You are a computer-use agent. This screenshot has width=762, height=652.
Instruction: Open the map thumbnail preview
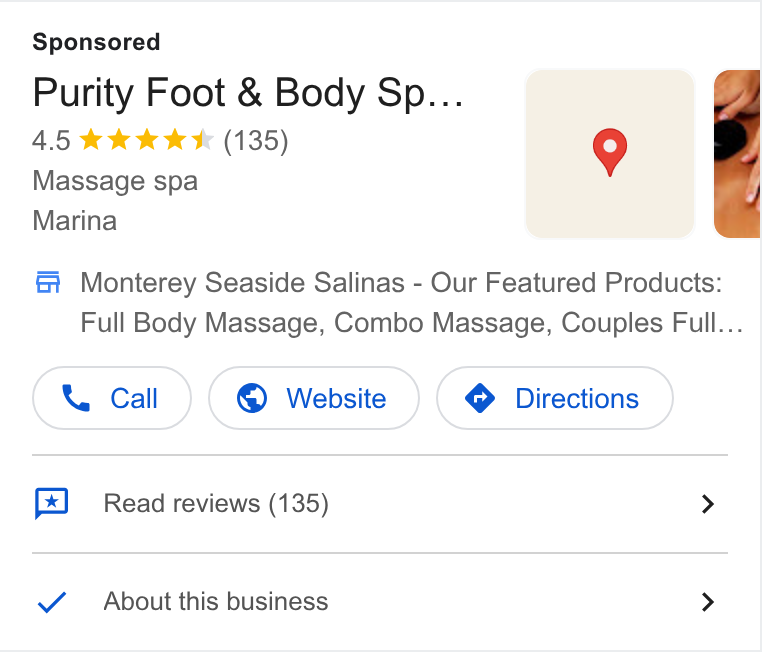click(x=610, y=154)
